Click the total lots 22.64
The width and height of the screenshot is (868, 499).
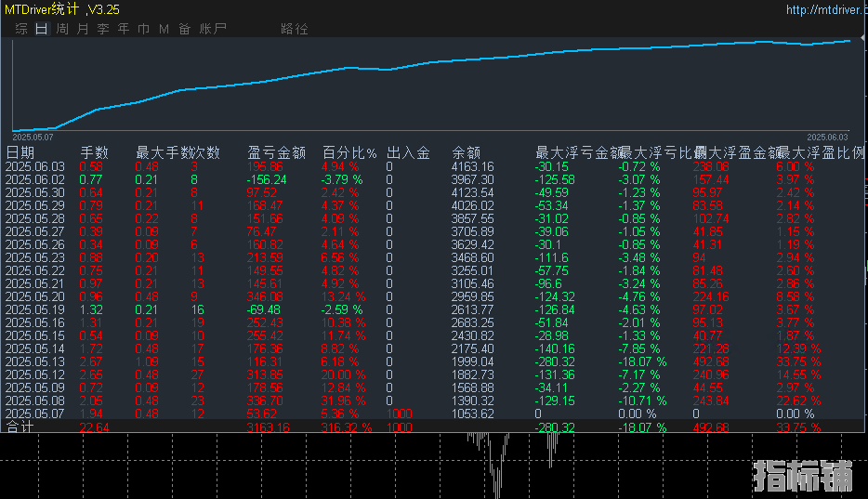coord(94,427)
